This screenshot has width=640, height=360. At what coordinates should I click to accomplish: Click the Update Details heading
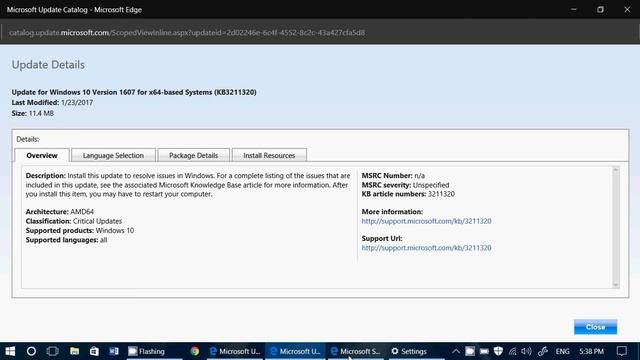(x=48, y=65)
